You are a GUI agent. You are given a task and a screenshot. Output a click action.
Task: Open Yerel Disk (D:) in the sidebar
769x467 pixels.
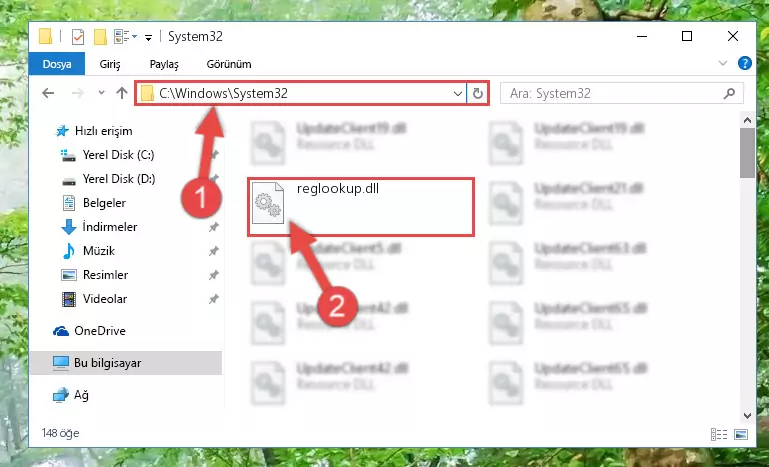pyautogui.click(x=119, y=179)
